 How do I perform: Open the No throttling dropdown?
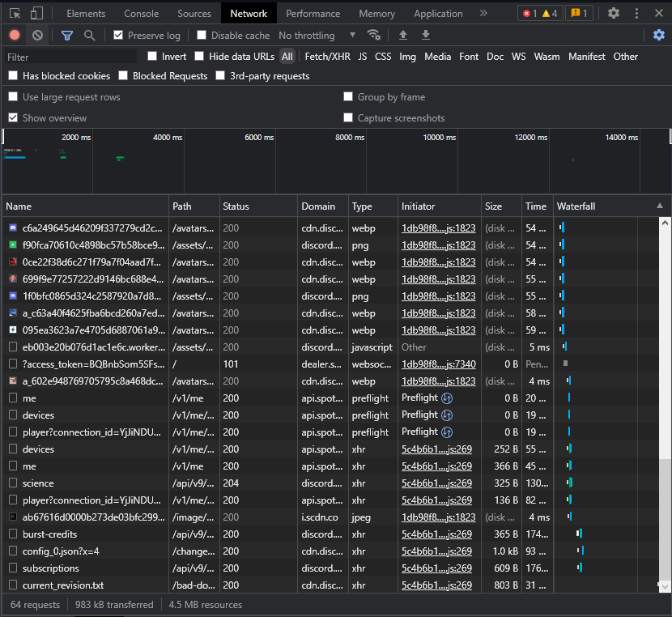[313, 35]
